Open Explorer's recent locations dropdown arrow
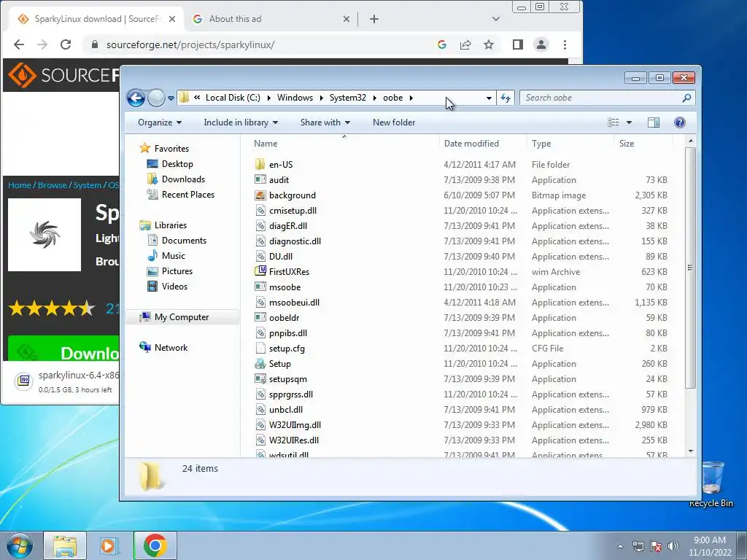 (x=171, y=98)
